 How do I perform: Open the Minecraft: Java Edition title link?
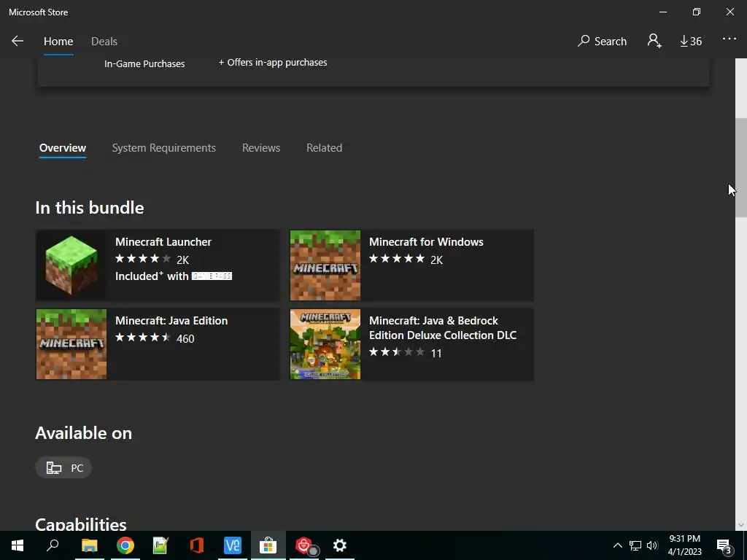click(171, 321)
